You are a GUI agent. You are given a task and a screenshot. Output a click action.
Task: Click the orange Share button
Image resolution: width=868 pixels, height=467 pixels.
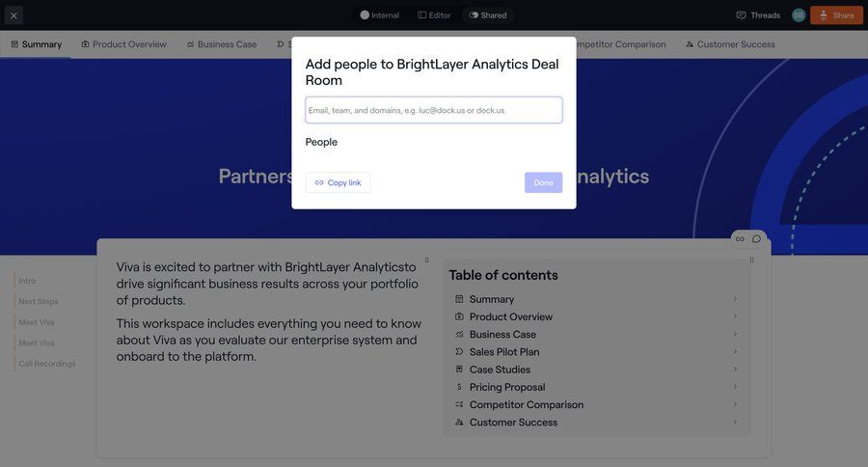836,15
